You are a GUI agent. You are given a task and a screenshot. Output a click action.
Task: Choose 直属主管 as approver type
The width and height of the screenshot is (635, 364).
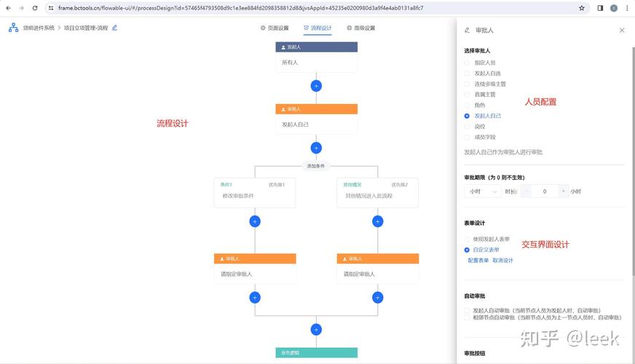(x=467, y=95)
